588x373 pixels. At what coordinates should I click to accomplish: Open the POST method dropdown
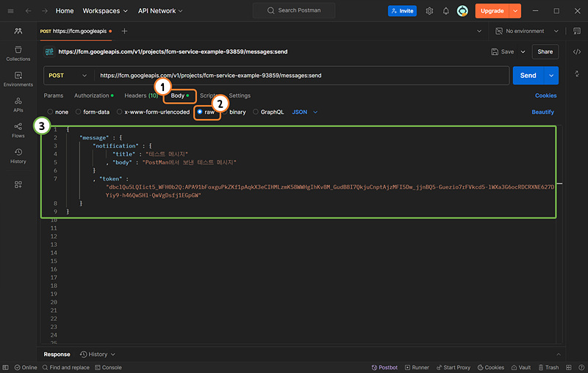[68, 76]
